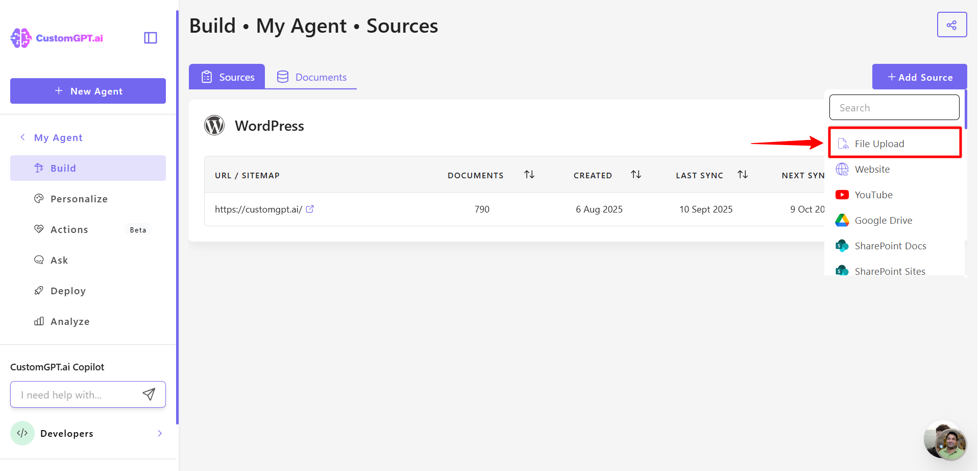The width and height of the screenshot is (980, 471).
Task: Switch to the Documents tab
Action: pos(311,77)
